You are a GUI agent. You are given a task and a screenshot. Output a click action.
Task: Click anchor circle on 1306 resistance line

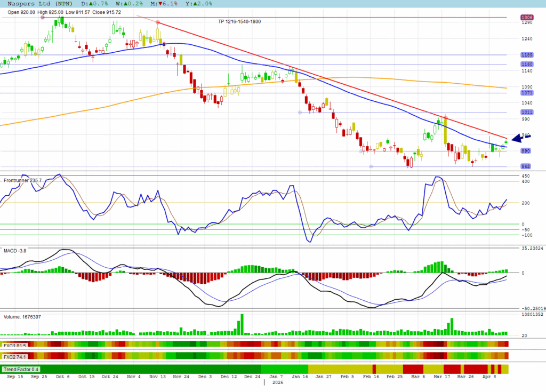tap(42, 18)
